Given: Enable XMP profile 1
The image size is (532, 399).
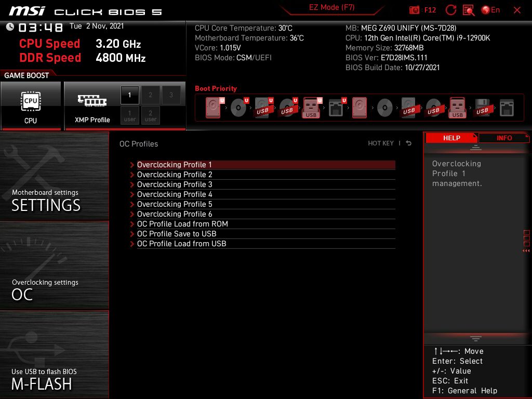Looking at the screenshot, I should tap(129, 95).
